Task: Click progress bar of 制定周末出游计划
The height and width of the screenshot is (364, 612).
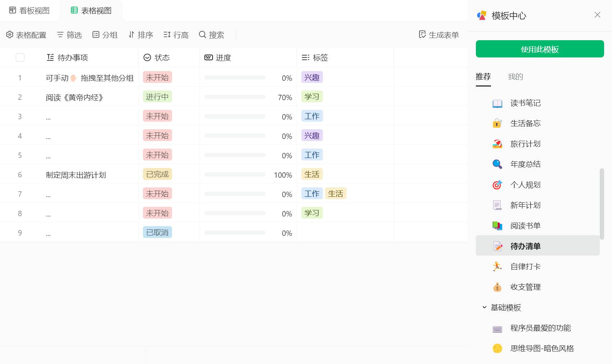Action: pos(235,174)
